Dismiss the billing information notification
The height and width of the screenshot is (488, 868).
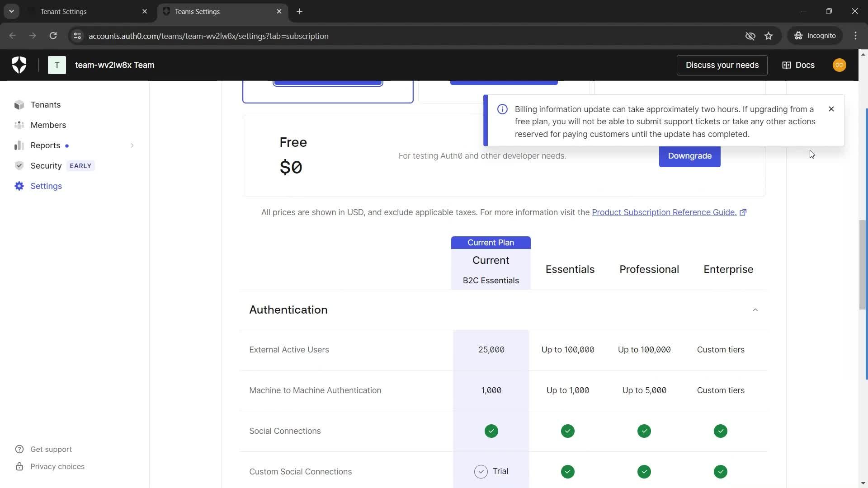831,109
